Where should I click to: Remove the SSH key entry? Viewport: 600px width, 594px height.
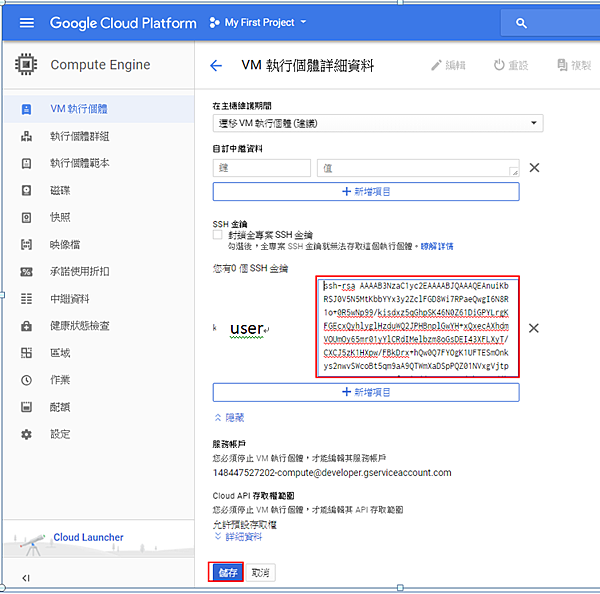533,328
